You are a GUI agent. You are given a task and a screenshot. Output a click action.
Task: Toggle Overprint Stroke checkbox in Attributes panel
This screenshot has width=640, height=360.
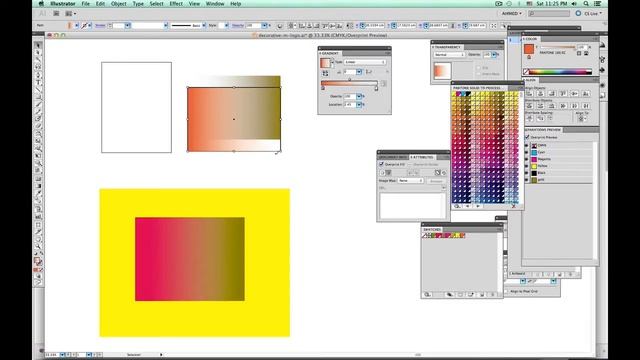[410, 164]
